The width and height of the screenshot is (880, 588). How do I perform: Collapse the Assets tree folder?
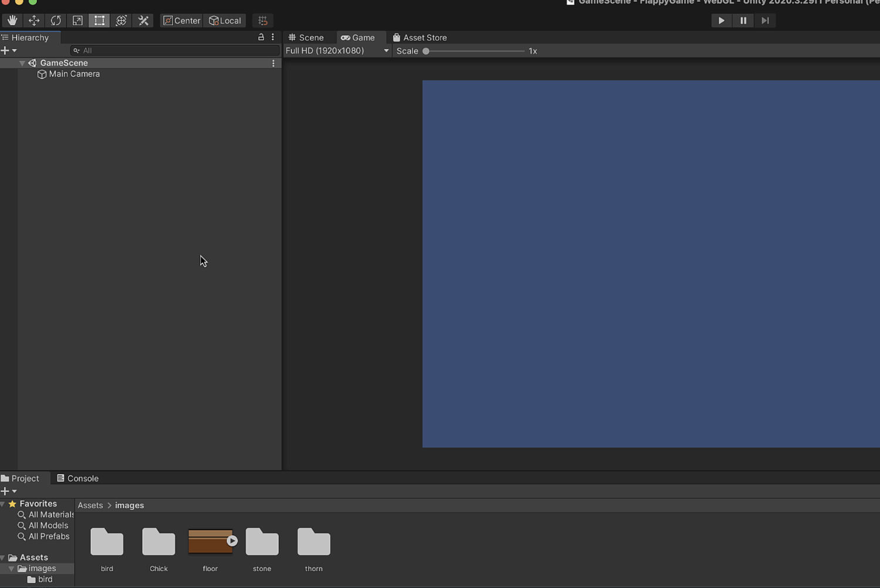[x=3, y=558]
